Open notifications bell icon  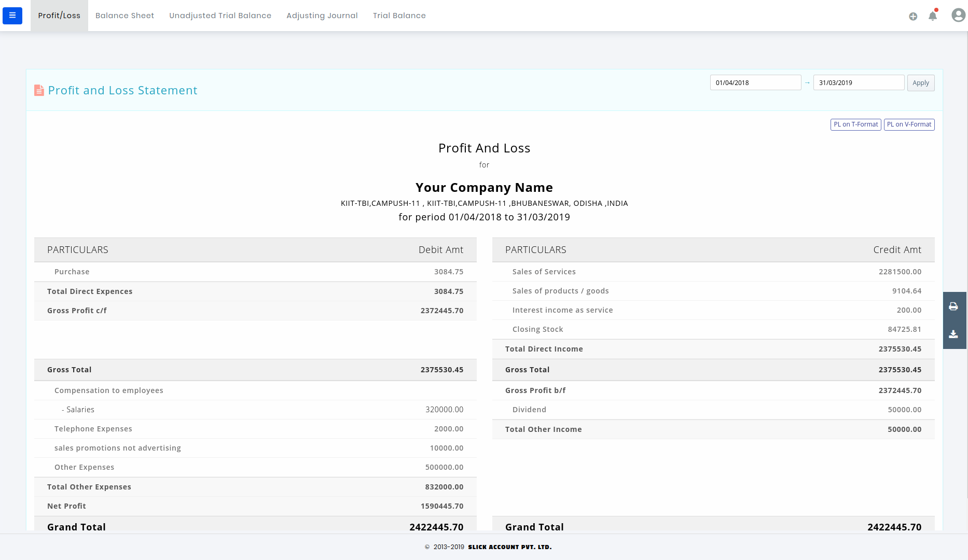pos(933,16)
